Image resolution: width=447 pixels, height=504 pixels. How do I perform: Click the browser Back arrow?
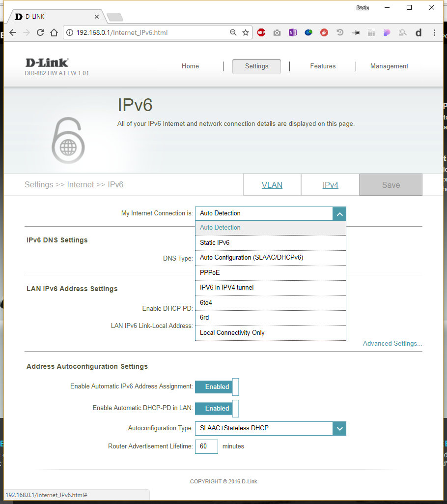pos(13,32)
